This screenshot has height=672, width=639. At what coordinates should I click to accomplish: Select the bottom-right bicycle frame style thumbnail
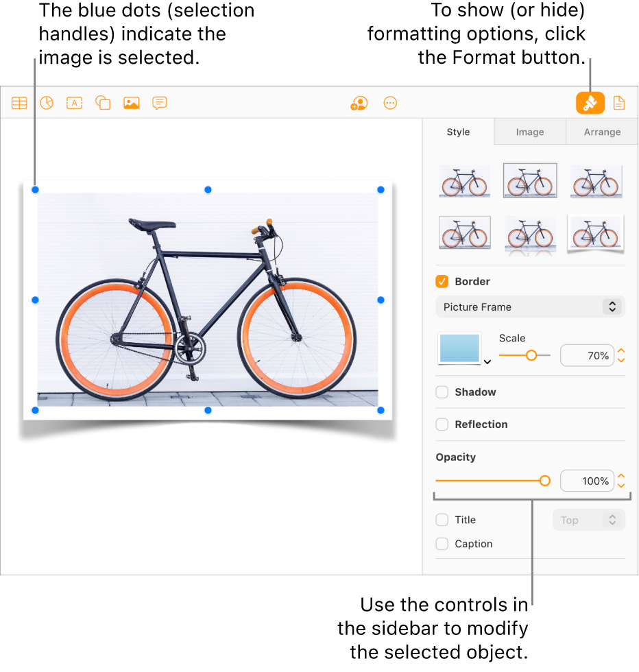(595, 232)
